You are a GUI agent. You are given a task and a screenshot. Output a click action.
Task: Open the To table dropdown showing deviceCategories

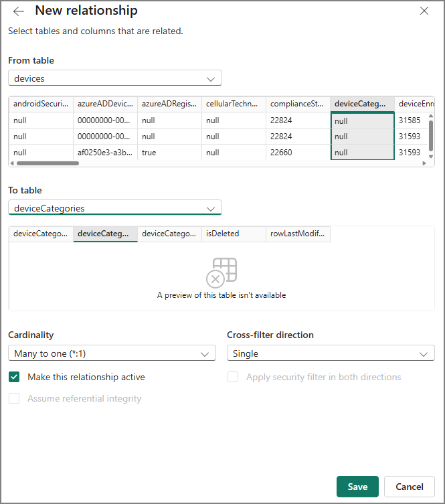(x=115, y=208)
